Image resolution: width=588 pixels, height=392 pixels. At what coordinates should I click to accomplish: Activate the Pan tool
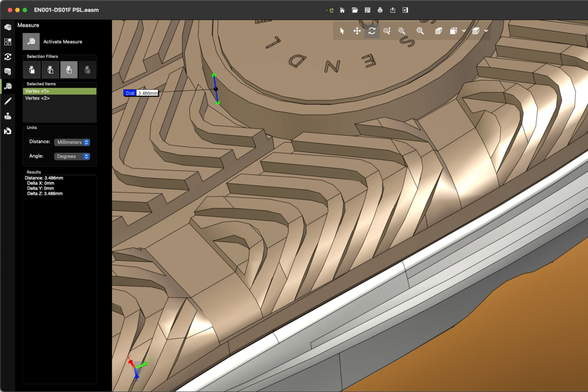pyautogui.click(x=357, y=31)
